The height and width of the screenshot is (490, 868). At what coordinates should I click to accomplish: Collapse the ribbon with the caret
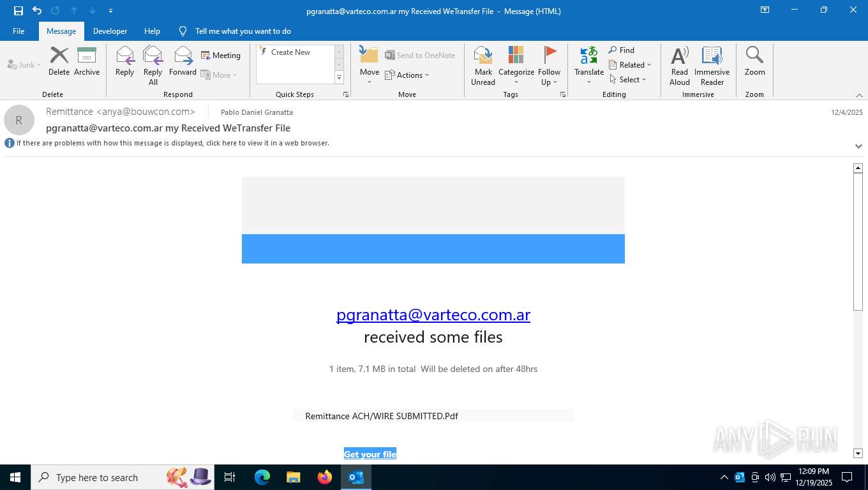pyautogui.click(x=859, y=95)
